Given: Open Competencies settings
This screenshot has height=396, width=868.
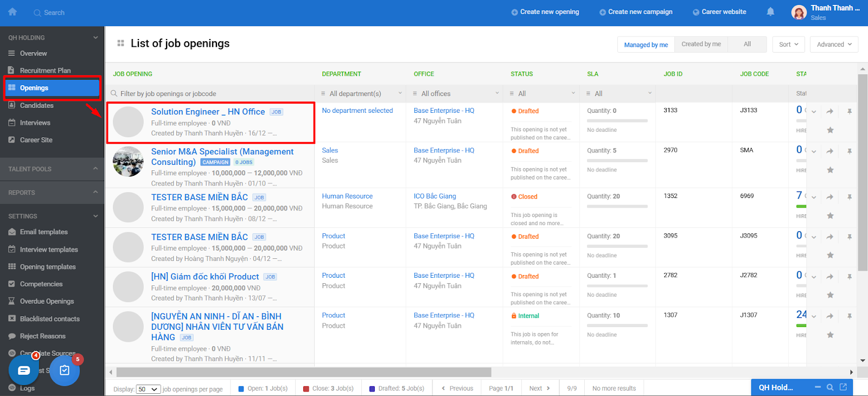Looking at the screenshot, I should coord(41,284).
